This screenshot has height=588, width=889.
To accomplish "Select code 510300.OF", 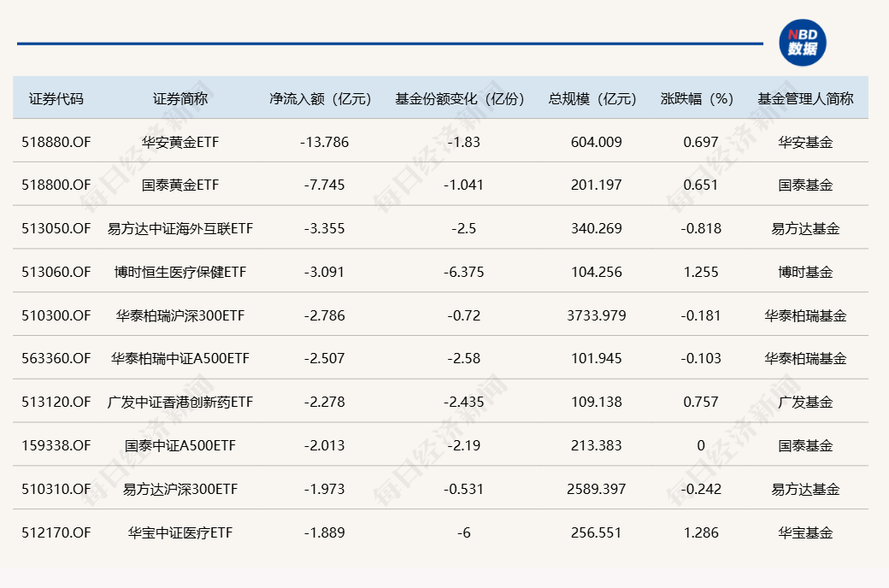I will tap(56, 316).
